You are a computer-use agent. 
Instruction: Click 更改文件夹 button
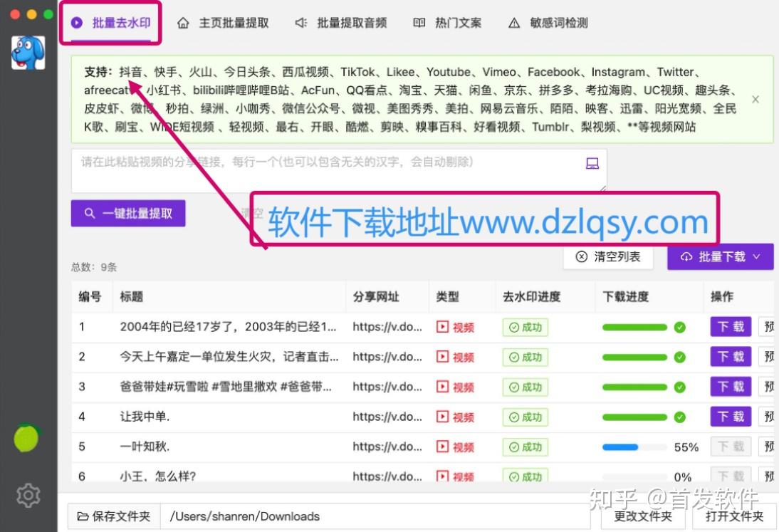[x=643, y=516]
